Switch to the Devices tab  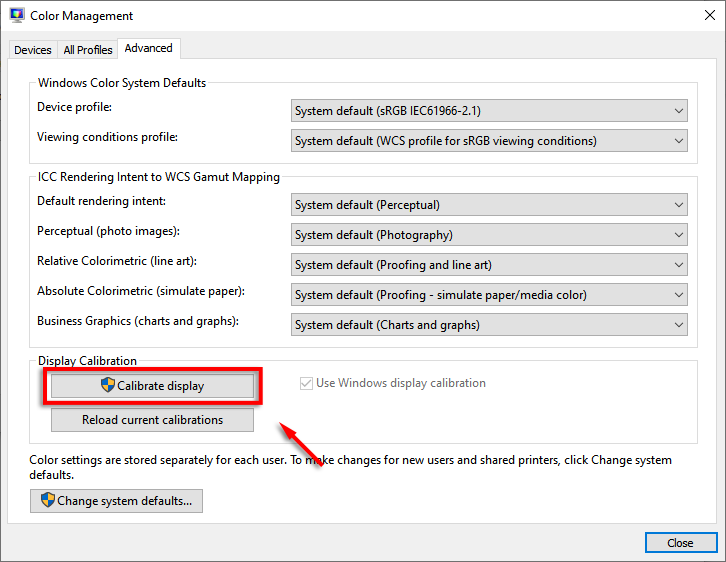[33, 50]
